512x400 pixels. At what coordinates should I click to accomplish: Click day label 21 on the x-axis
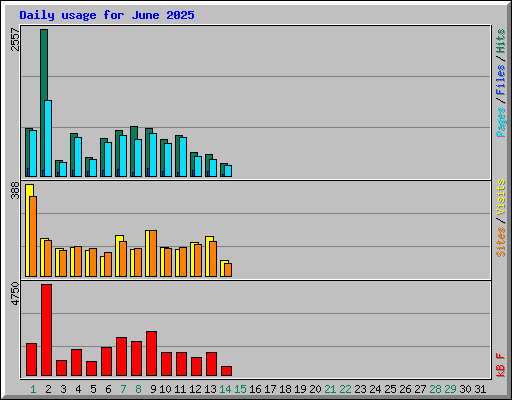[x=330, y=389]
